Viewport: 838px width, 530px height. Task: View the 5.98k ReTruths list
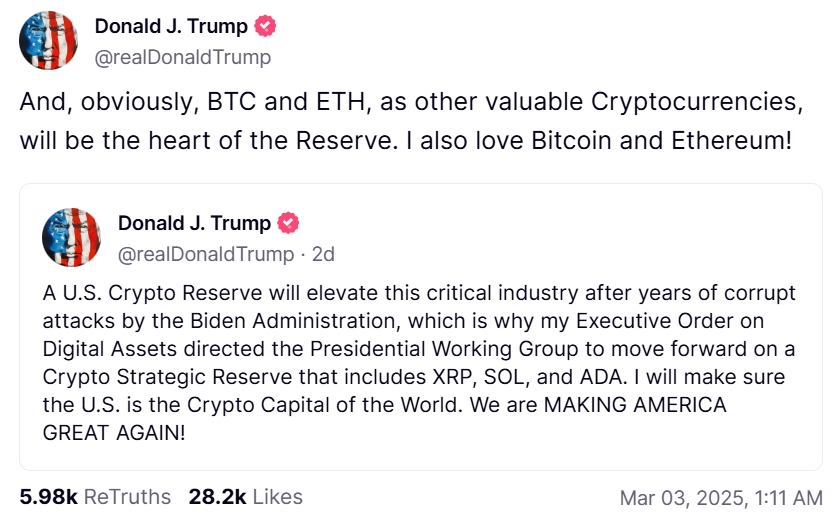(x=95, y=496)
